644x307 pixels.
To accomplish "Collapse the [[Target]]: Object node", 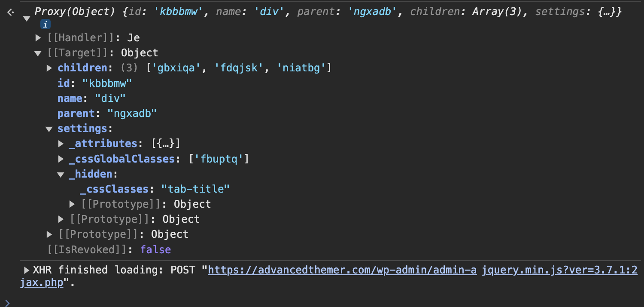I will (x=38, y=53).
